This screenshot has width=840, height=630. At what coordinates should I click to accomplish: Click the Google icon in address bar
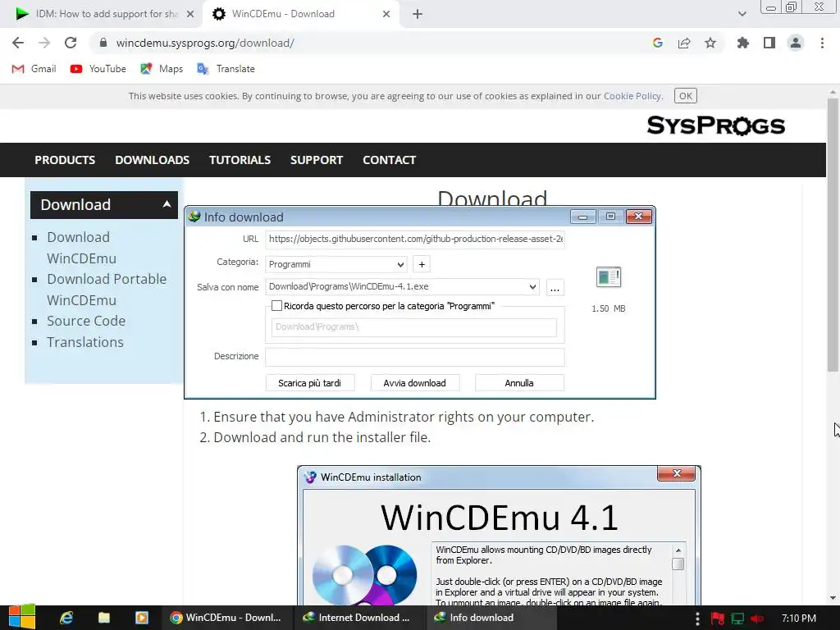(x=658, y=43)
